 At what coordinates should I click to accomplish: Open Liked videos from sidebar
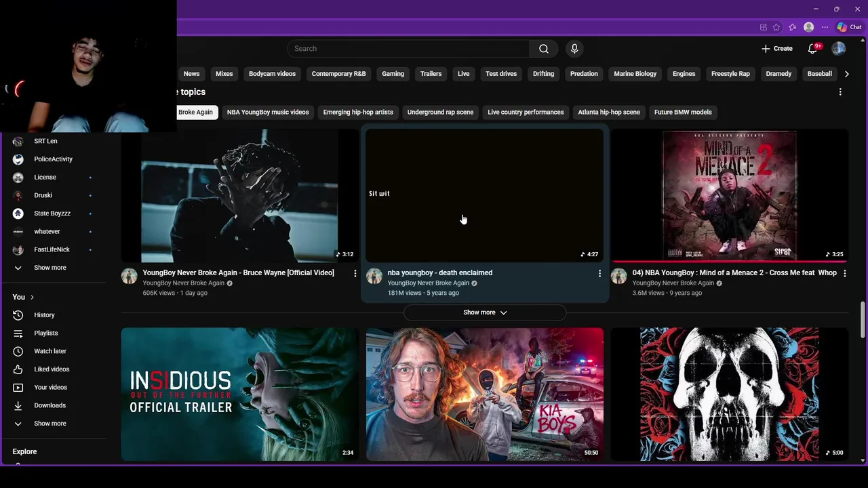(x=53, y=369)
